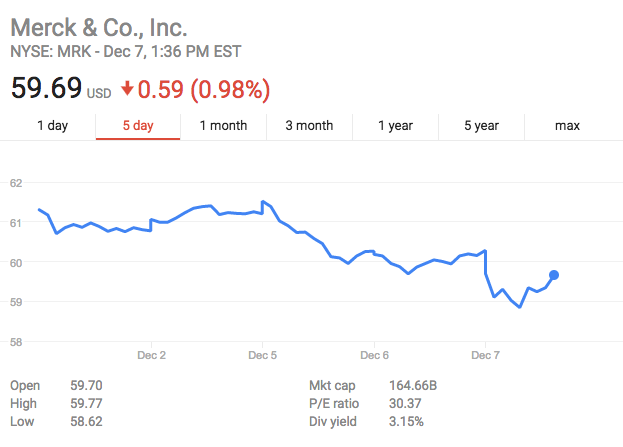
Task: Click the Merck & Co., Inc. title
Action: pyautogui.click(x=99, y=27)
